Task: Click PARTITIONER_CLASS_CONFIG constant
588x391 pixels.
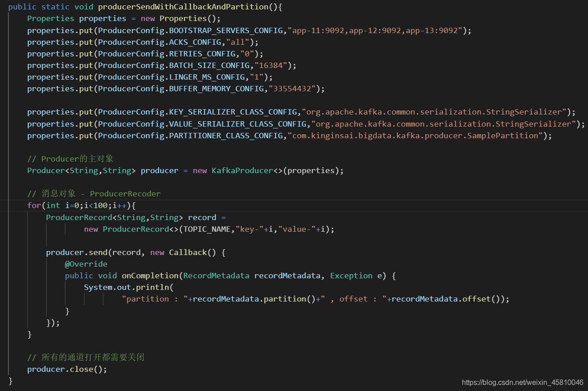Action: (x=226, y=136)
